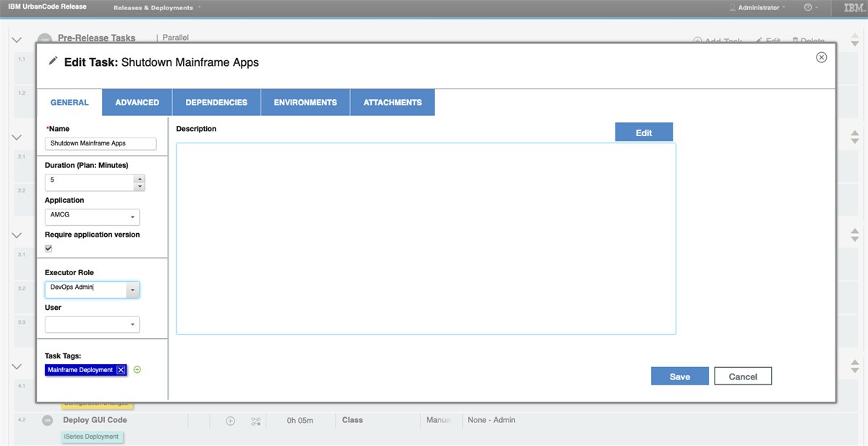Click the Delete trash icon in the toolbar
Viewport: 868px width, 446px height.
pos(797,41)
